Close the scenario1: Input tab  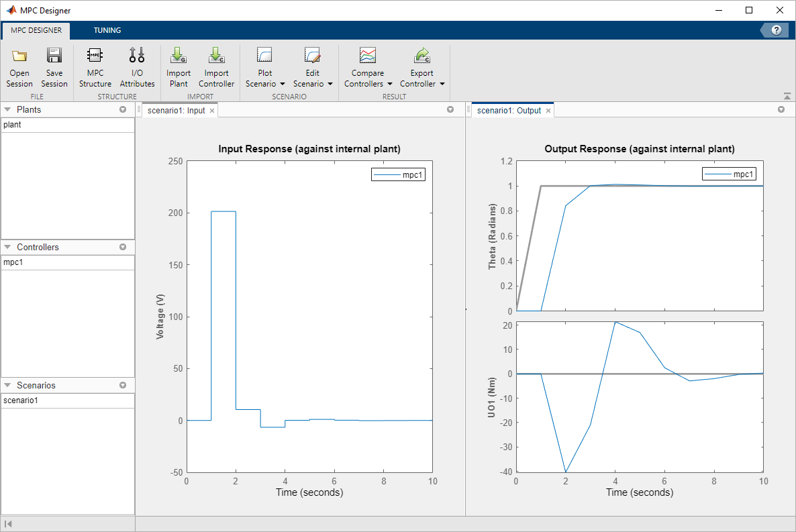click(212, 111)
